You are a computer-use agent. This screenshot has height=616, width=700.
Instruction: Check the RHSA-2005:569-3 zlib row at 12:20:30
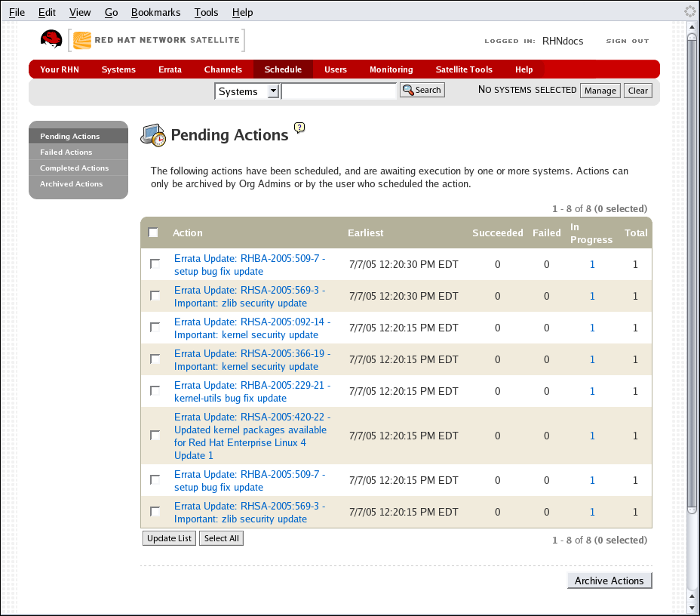155,296
